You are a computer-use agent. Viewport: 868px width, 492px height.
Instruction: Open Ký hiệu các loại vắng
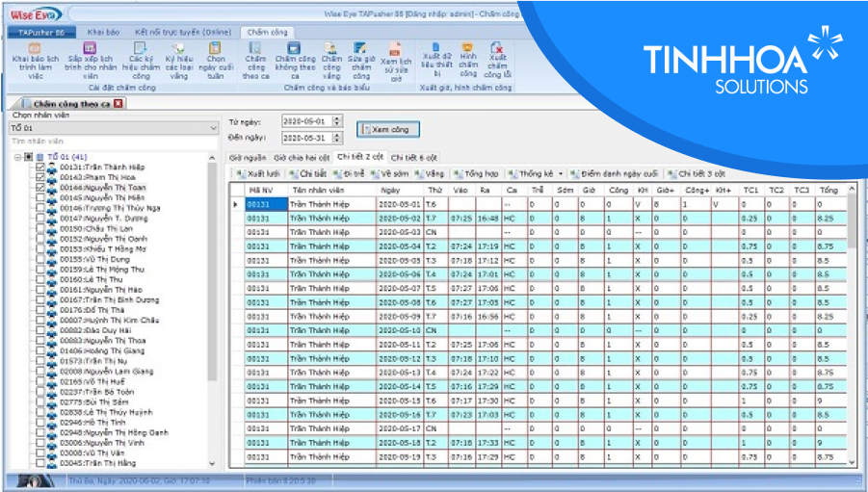pos(179,61)
